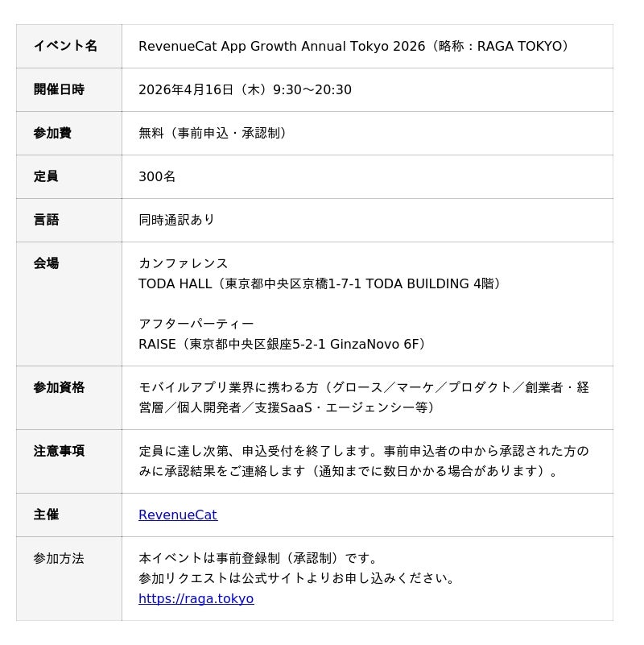Open the RevenueCat organizer link

(177, 515)
